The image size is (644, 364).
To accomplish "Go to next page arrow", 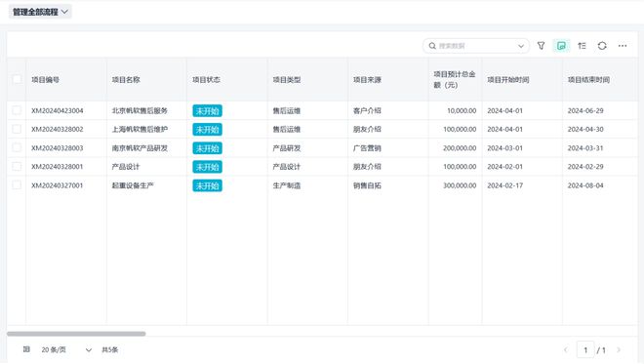I will pos(619,350).
